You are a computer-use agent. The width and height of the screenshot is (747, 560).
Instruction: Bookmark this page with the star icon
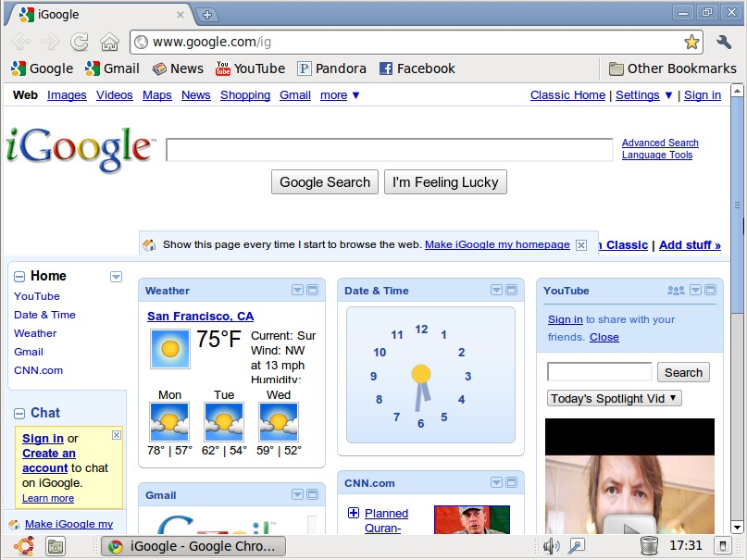coord(691,42)
